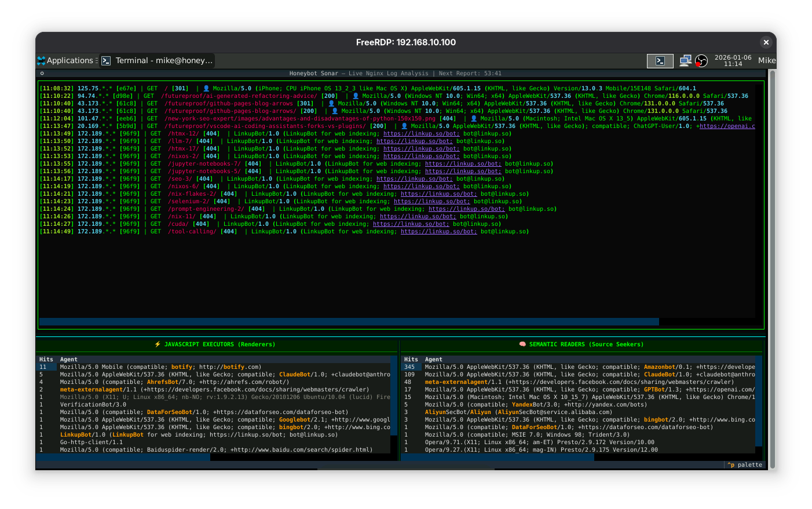Open the Mike user menu

[766, 60]
